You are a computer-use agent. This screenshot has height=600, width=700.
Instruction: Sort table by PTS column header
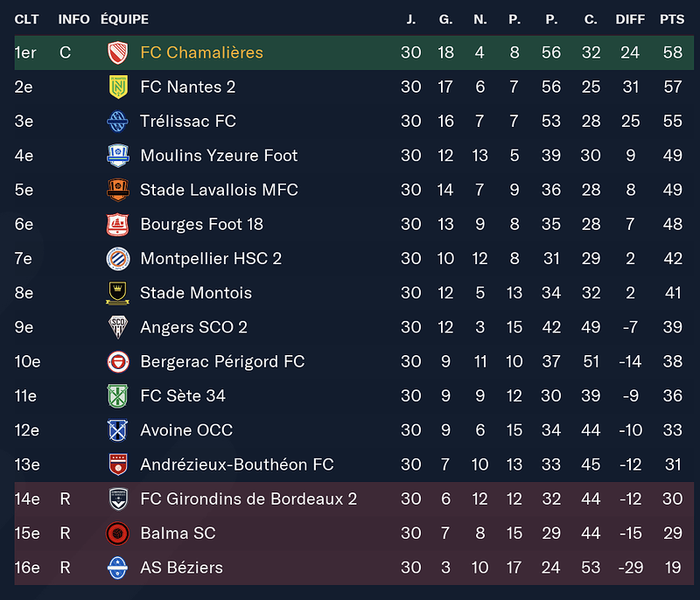672,19
